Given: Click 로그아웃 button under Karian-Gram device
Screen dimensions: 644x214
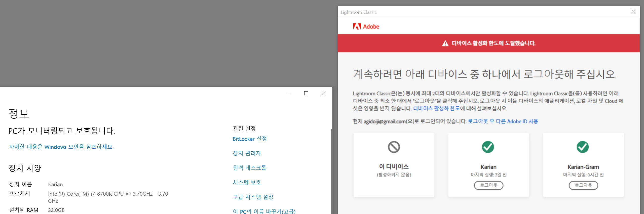Looking at the screenshot, I should 583,185.
